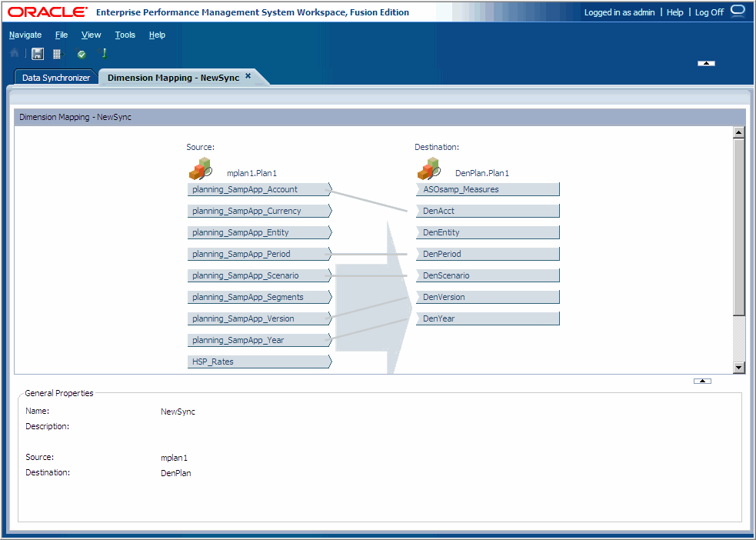Click the DenPlan destination value in General Properties
This screenshot has height=540, width=756.
click(x=176, y=473)
